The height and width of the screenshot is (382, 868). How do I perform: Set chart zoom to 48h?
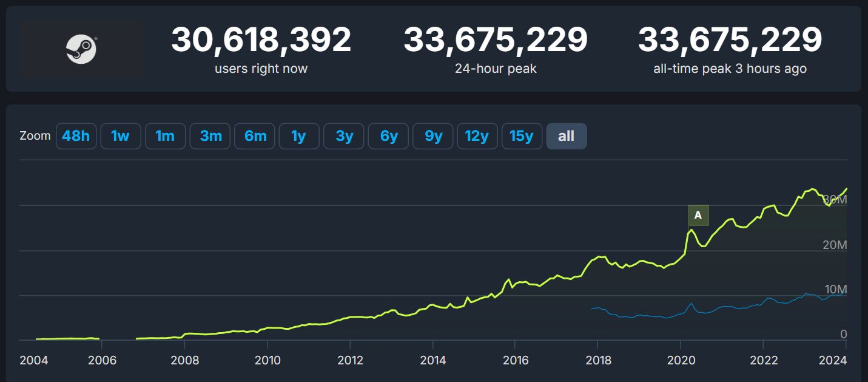click(x=76, y=136)
